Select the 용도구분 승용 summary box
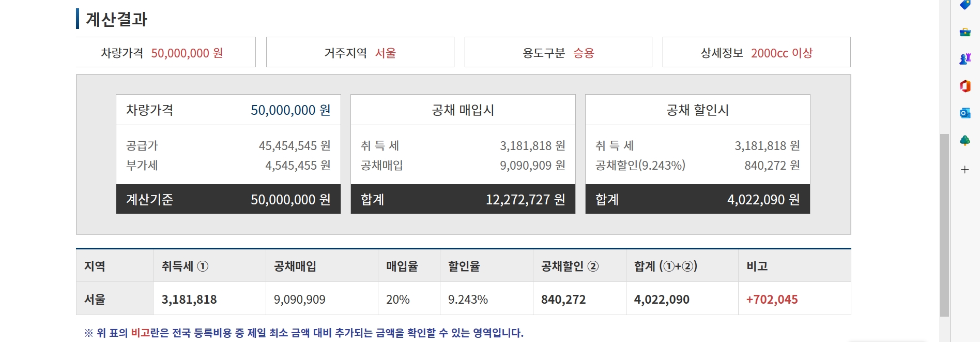Viewport: 980px width, 342px height. [x=558, y=52]
